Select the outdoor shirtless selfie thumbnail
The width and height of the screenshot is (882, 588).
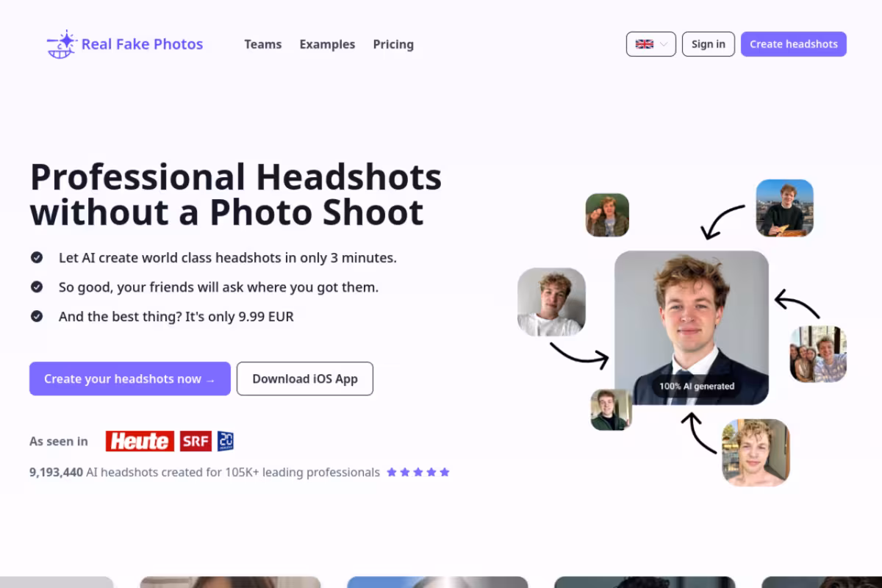pyautogui.click(x=756, y=453)
